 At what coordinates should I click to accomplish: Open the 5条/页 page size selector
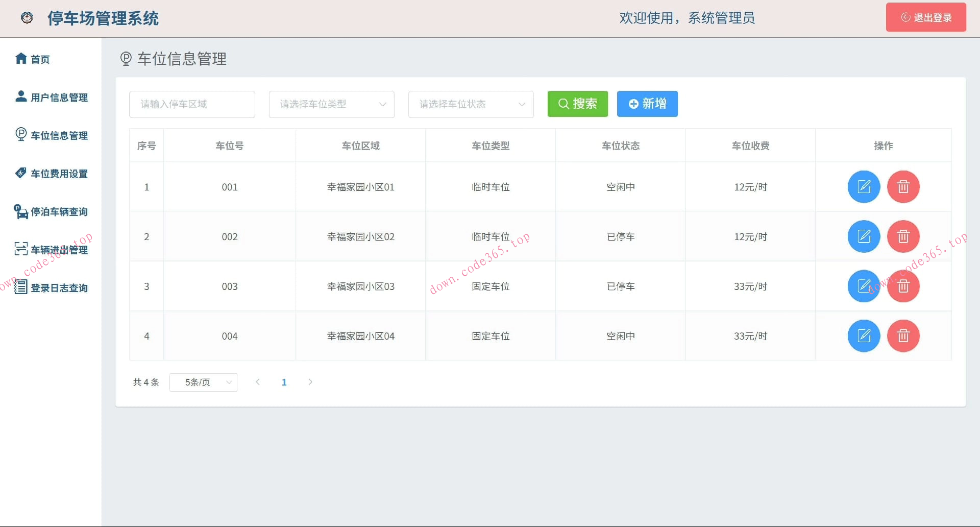click(x=203, y=382)
